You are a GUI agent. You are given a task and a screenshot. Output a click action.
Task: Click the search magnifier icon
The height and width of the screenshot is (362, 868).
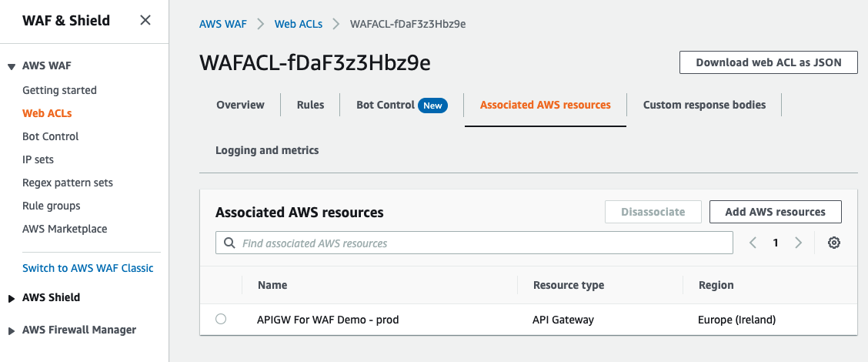pyautogui.click(x=229, y=243)
